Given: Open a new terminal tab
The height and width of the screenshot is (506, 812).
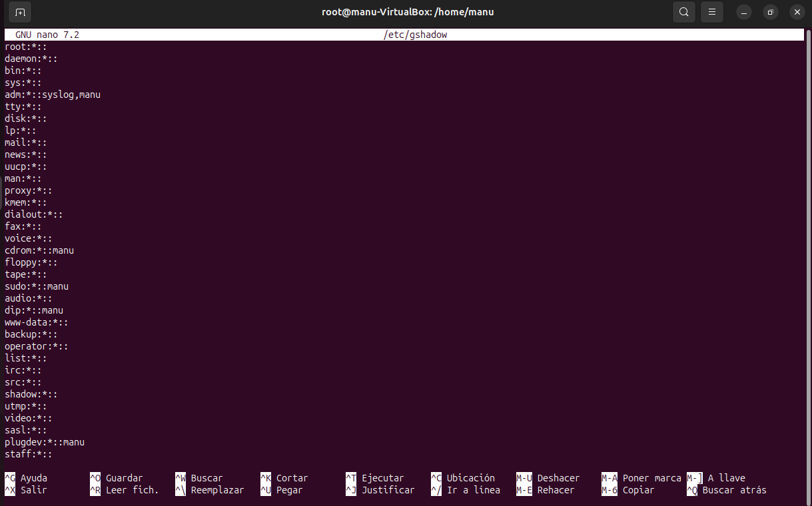Looking at the screenshot, I should [x=20, y=12].
